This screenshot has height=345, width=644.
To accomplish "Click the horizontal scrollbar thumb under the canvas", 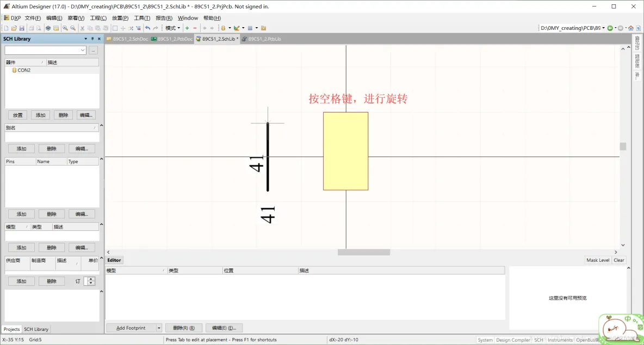I will [364, 252].
